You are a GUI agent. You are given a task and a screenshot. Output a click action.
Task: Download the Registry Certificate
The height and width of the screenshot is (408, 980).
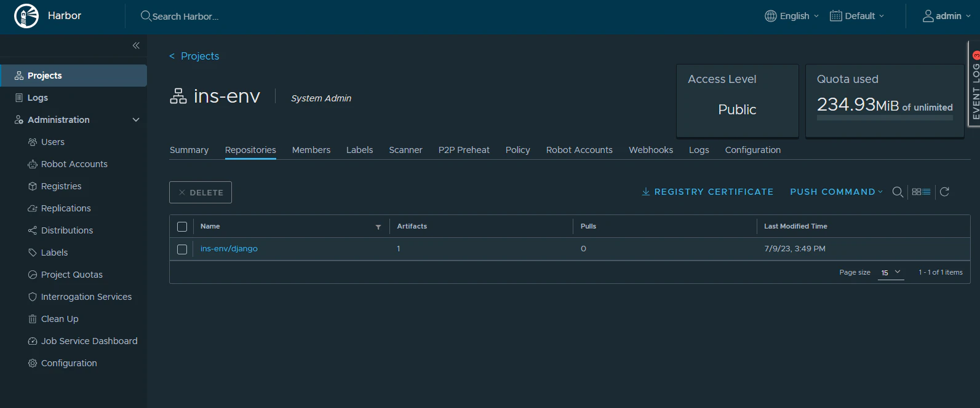pos(707,192)
